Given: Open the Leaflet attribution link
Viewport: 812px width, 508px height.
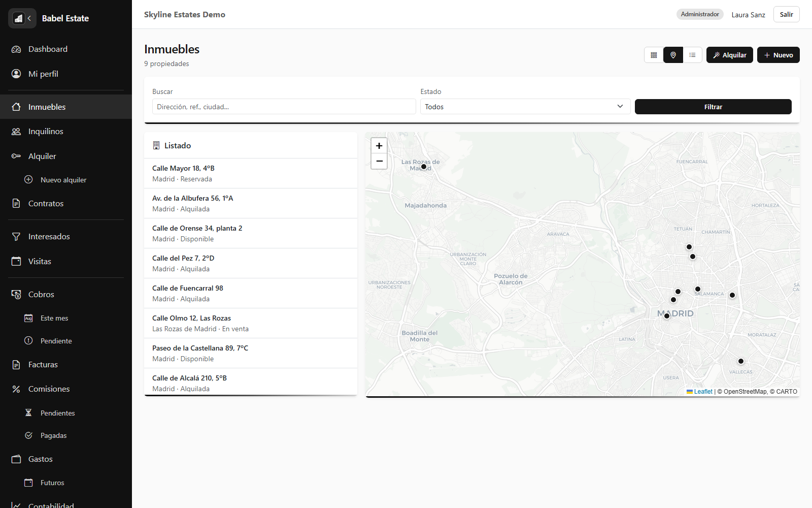Looking at the screenshot, I should coord(700,392).
